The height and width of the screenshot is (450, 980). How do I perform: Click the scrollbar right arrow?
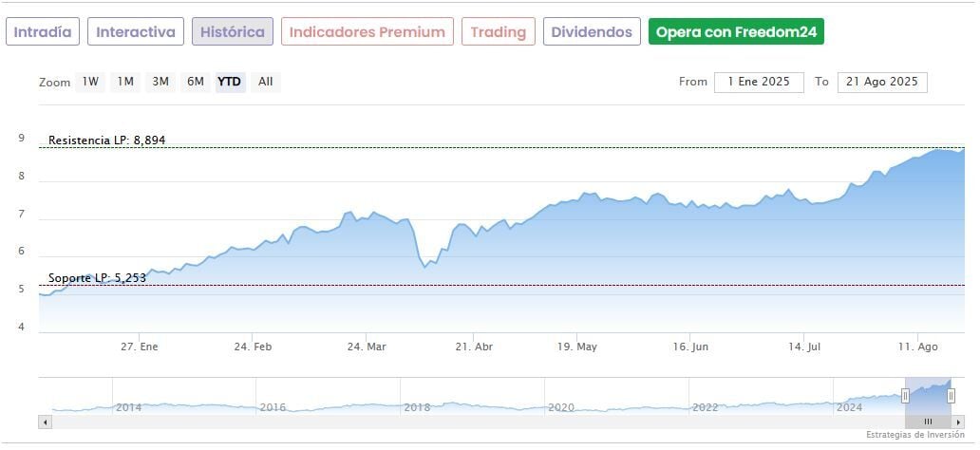[x=958, y=421]
